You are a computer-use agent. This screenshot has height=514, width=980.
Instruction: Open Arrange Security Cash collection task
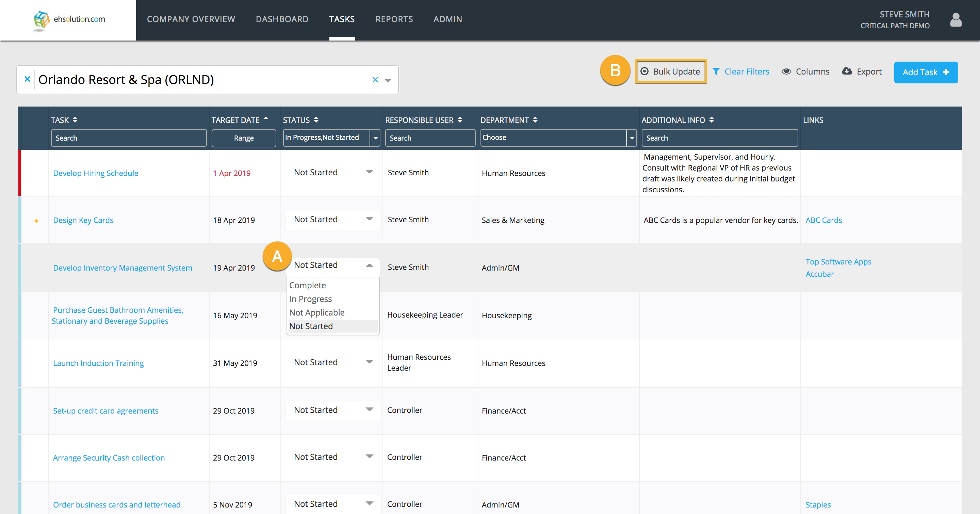[109, 458]
